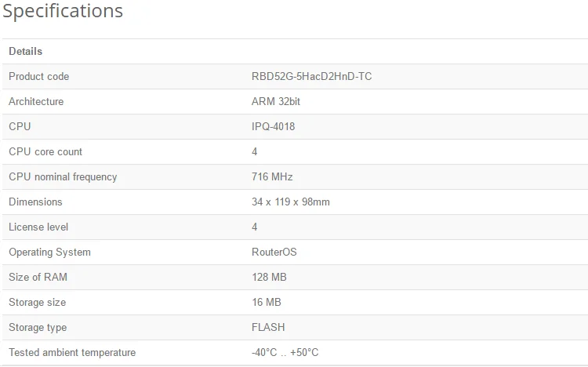This screenshot has width=588, height=367.
Task: Select the ARM 32bit value
Action: point(276,102)
